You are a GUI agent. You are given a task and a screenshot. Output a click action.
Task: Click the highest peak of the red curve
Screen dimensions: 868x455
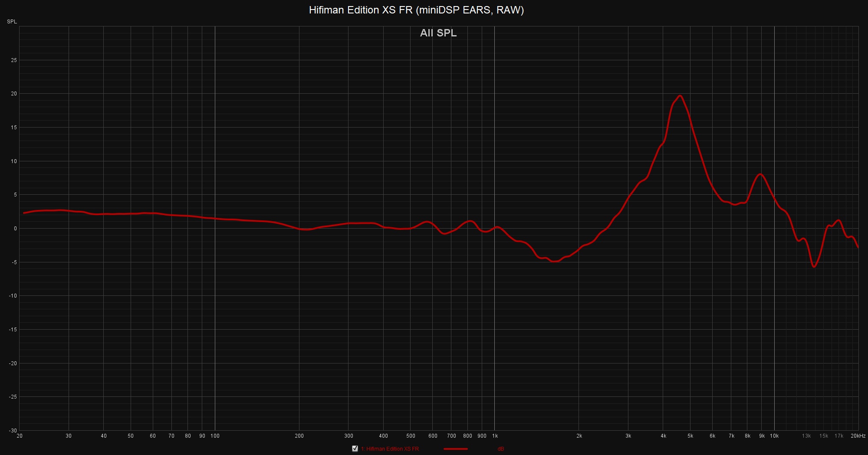coord(680,96)
